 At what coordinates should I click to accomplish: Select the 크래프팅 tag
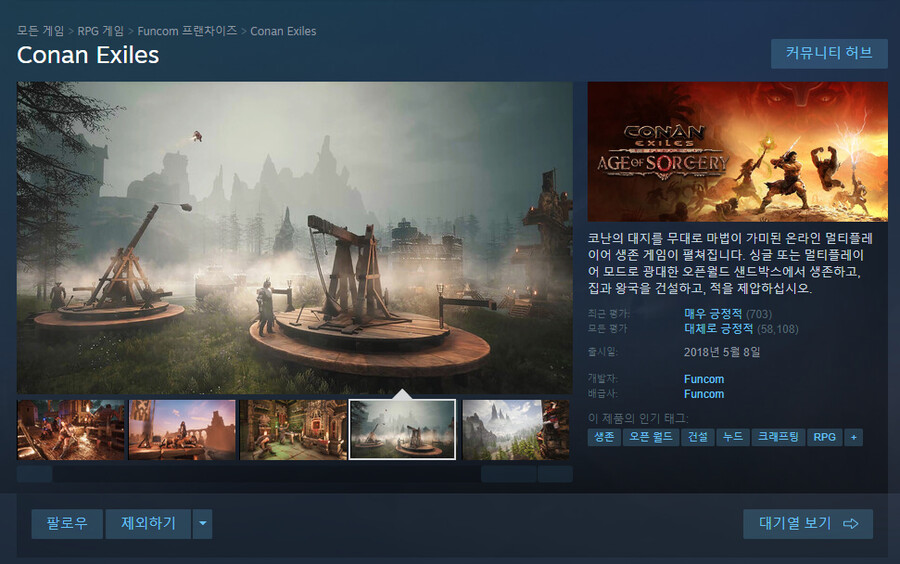coord(778,437)
